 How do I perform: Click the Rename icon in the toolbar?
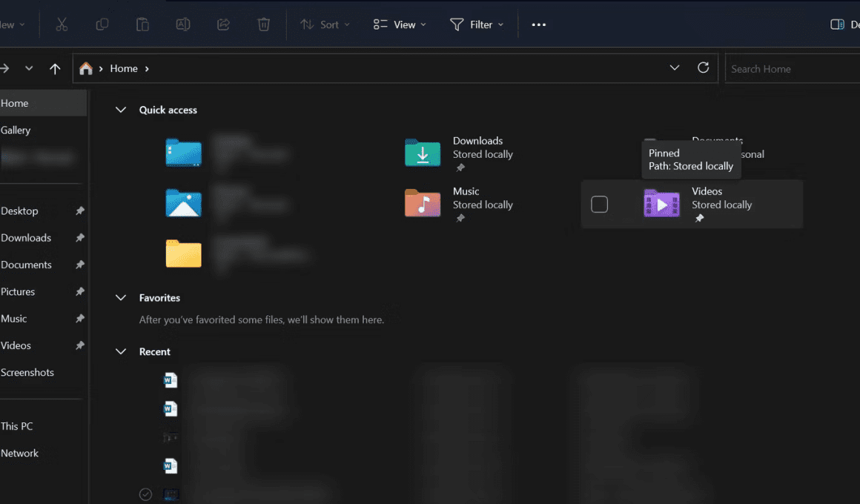point(183,24)
